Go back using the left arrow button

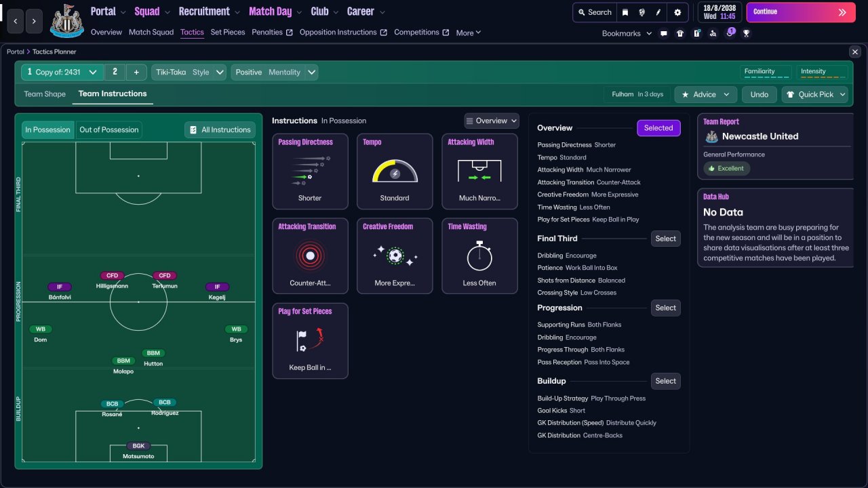pyautogui.click(x=16, y=21)
